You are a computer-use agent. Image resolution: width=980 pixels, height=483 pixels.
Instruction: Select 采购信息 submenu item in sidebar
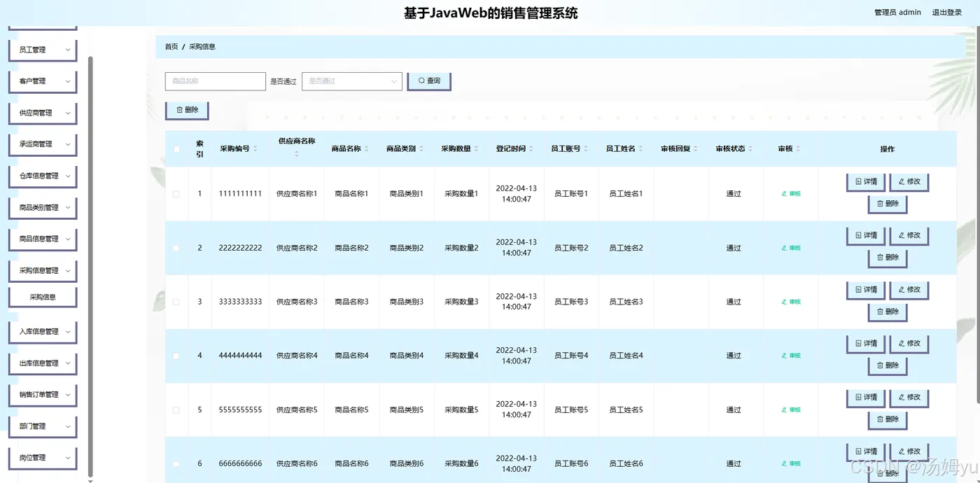[43, 297]
